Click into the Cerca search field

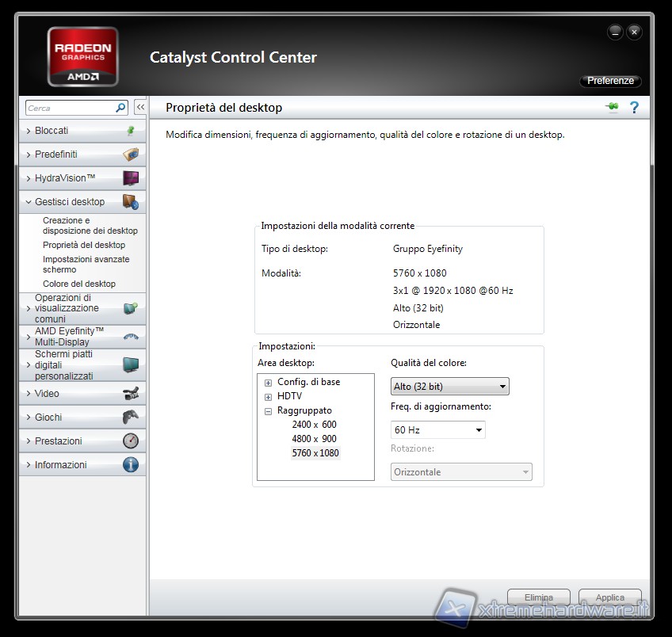(x=70, y=108)
